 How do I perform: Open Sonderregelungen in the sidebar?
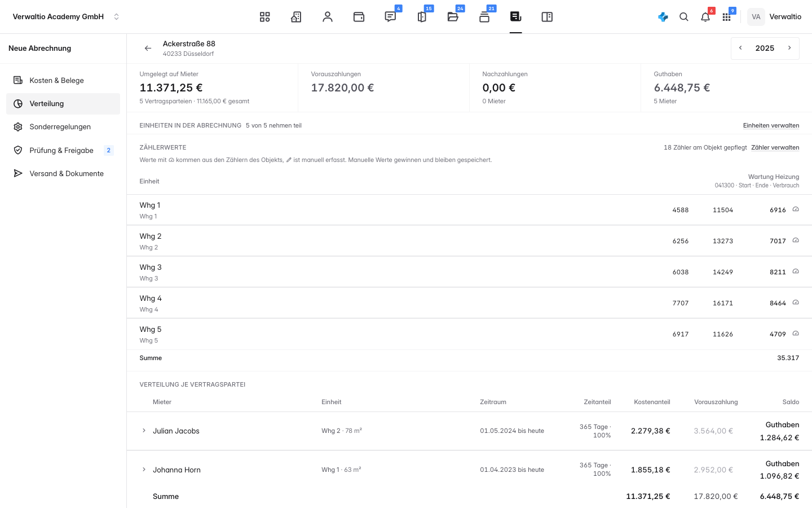63,127
